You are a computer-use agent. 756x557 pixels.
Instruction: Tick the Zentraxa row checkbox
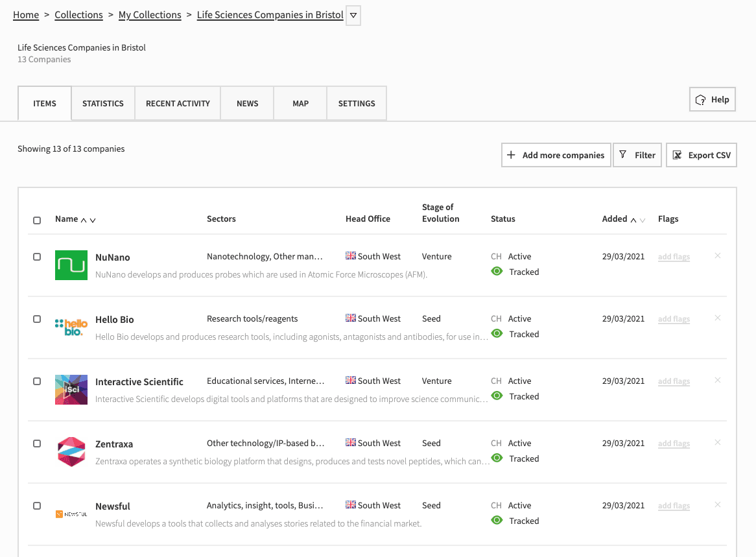(x=37, y=443)
